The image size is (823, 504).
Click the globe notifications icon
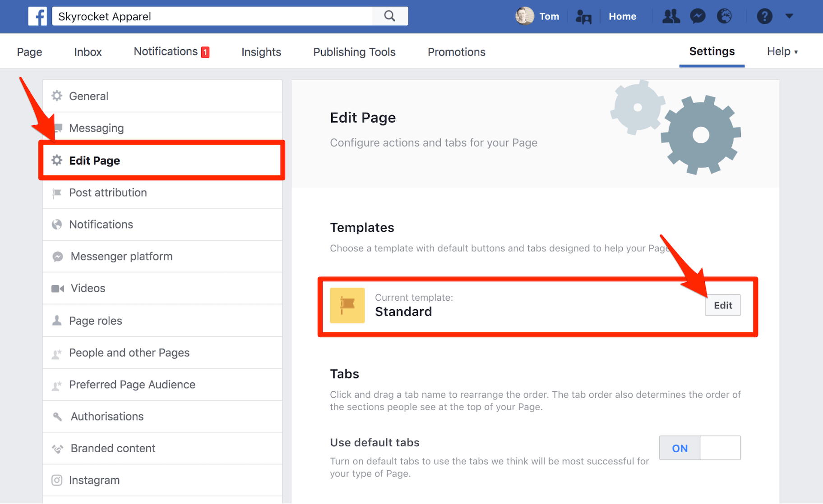click(724, 16)
